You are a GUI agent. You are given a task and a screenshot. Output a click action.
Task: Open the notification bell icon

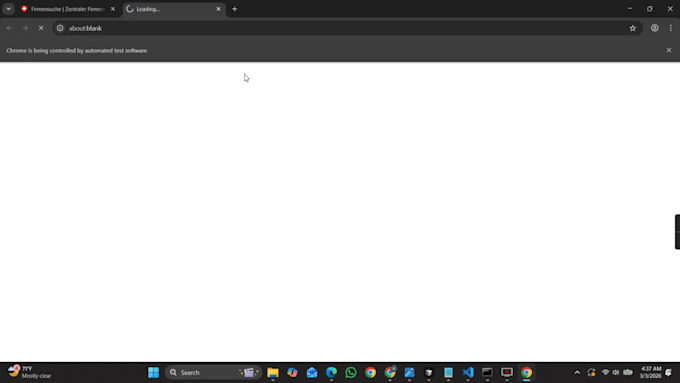[669, 373]
